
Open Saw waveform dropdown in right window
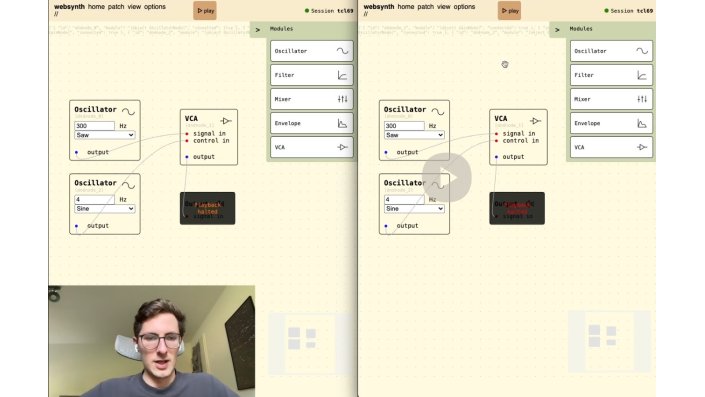(414, 135)
